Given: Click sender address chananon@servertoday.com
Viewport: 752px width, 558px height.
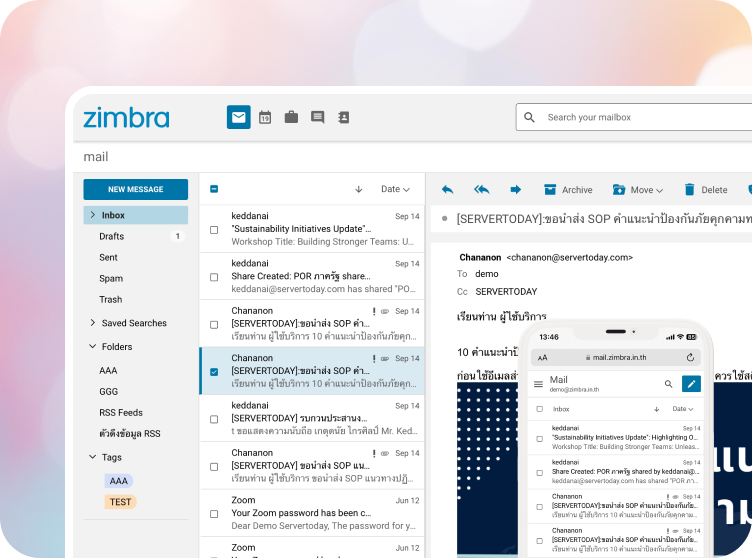Looking at the screenshot, I should pos(570,258).
